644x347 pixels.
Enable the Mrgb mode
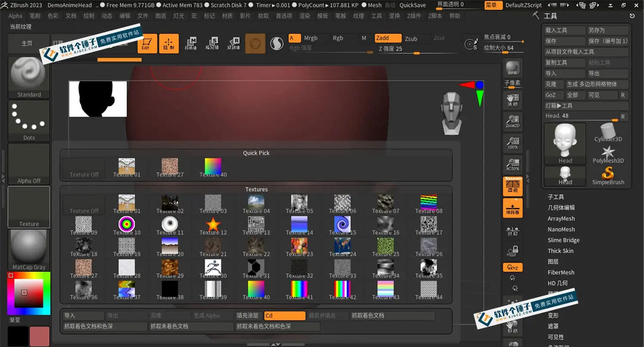click(311, 38)
